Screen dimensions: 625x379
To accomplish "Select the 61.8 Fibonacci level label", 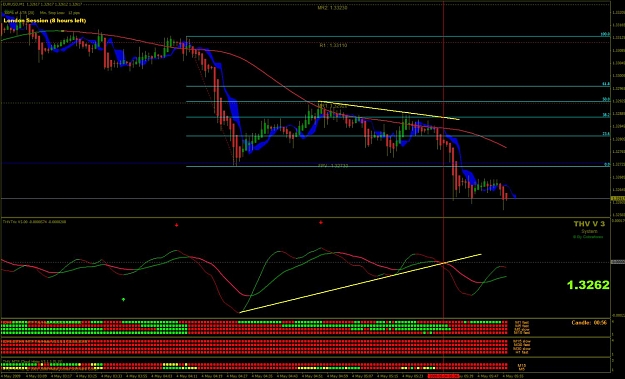I will tap(606, 84).
